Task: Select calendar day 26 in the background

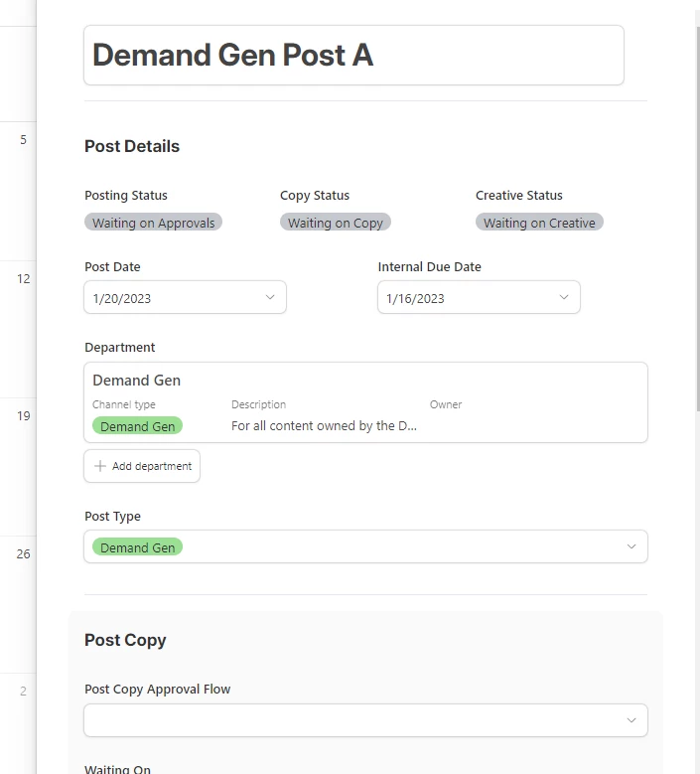Action: pos(23,553)
